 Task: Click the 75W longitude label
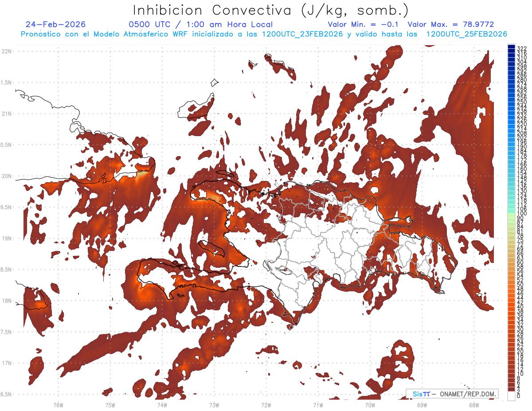pyautogui.click(x=110, y=405)
